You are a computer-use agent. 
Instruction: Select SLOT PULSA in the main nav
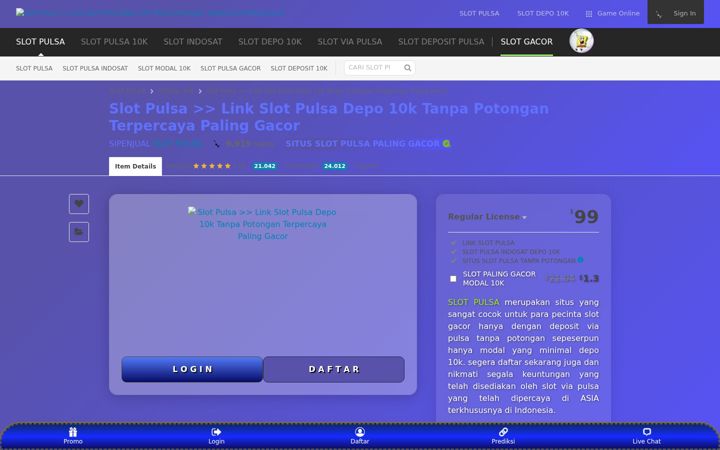(40, 42)
